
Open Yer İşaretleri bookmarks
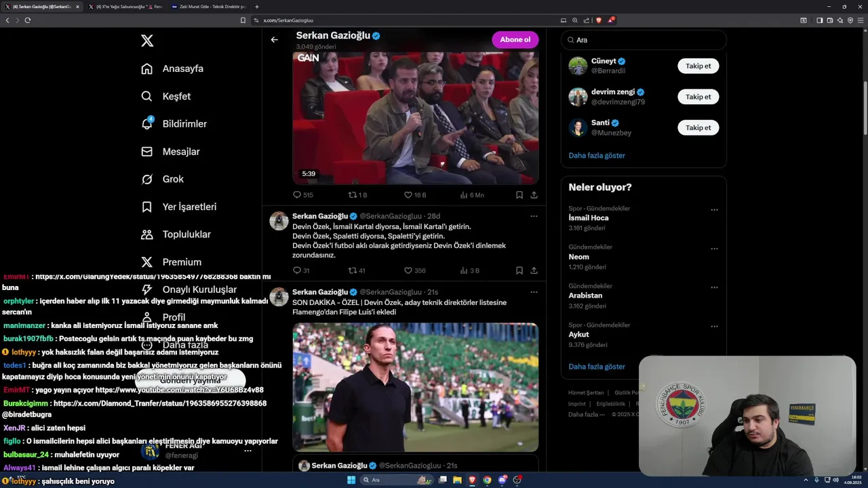coord(178,207)
